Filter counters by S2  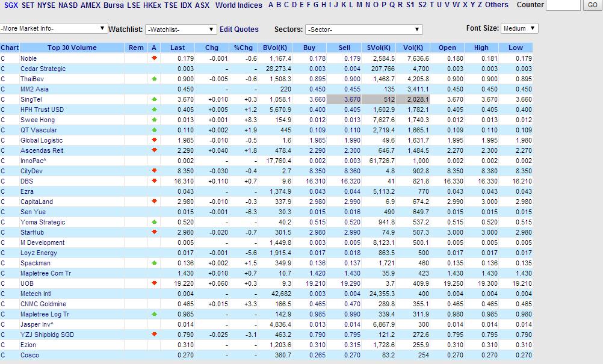coord(422,5)
